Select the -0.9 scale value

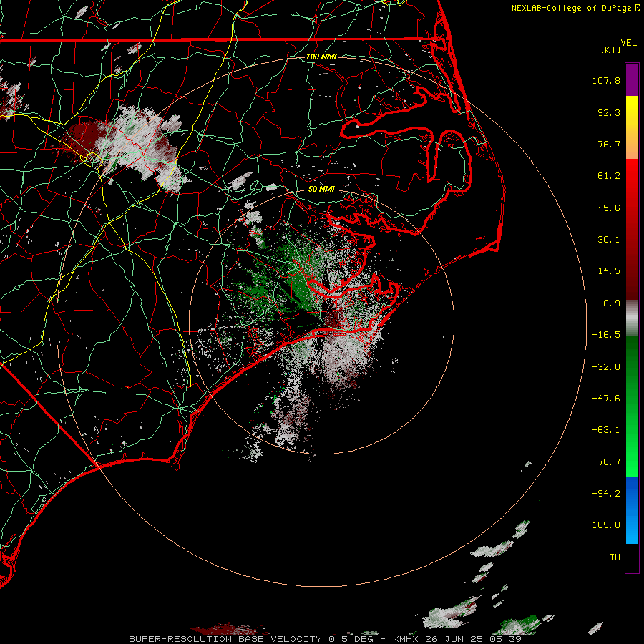tap(609, 303)
